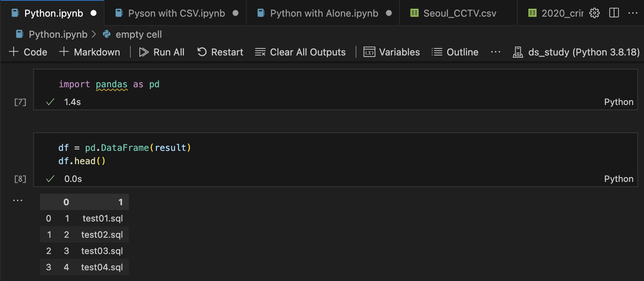Image resolution: width=644 pixels, height=281 pixels.
Task: Split the editor with layout icon
Action: coord(614,13)
